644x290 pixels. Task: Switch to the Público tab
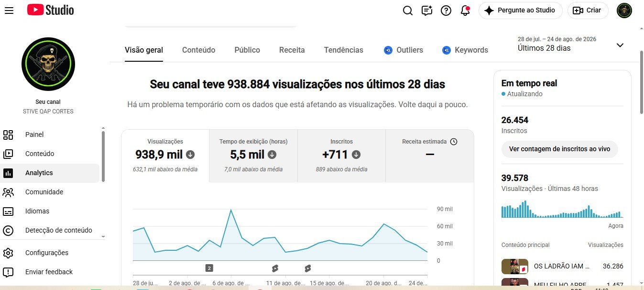point(247,50)
